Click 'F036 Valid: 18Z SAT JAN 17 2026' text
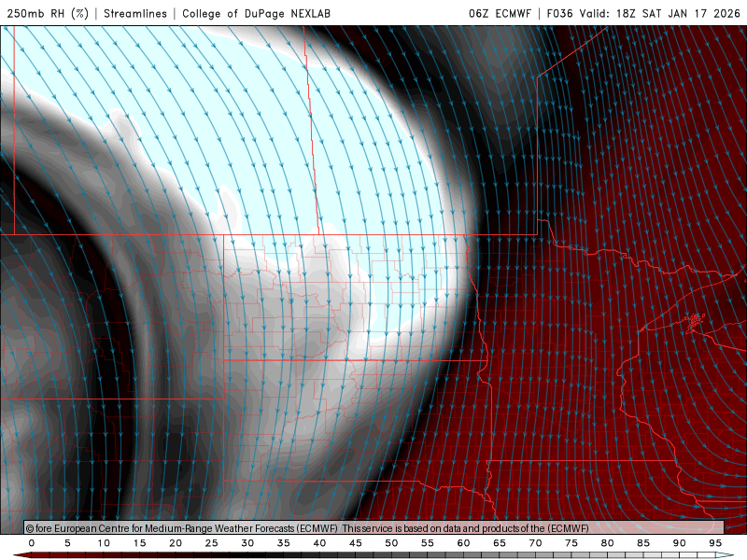The width and height of the screenshot is (747, 560). click(x=643, y=13)
